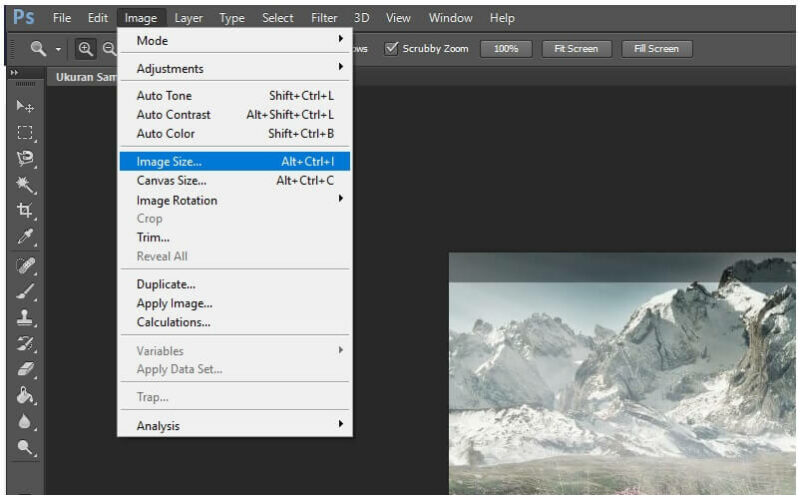Choose Apply Image menu entry
Screen dimensions: 800x500
tap(235, 303)
